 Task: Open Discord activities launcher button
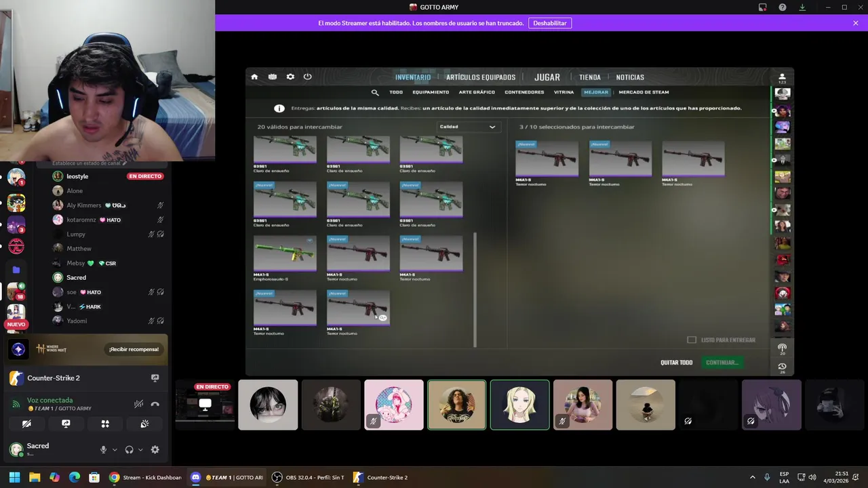coord(105,424)
